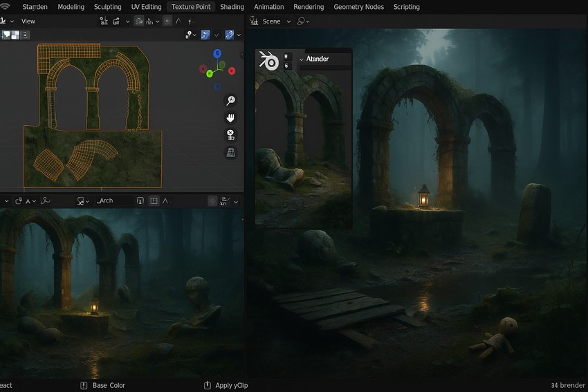Open the View menu in UV editor
The width and height of the screenshot is (588, 392).
28,21
